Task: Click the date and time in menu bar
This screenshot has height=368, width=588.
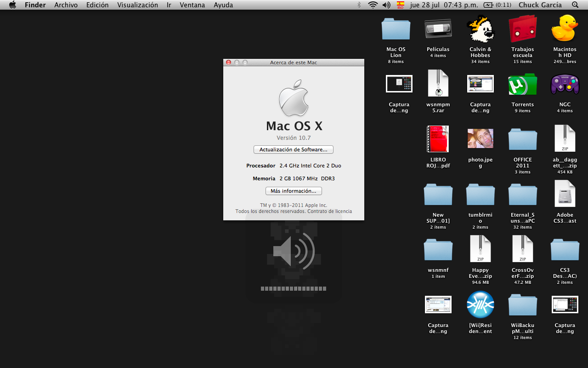Action: [444, 5]
